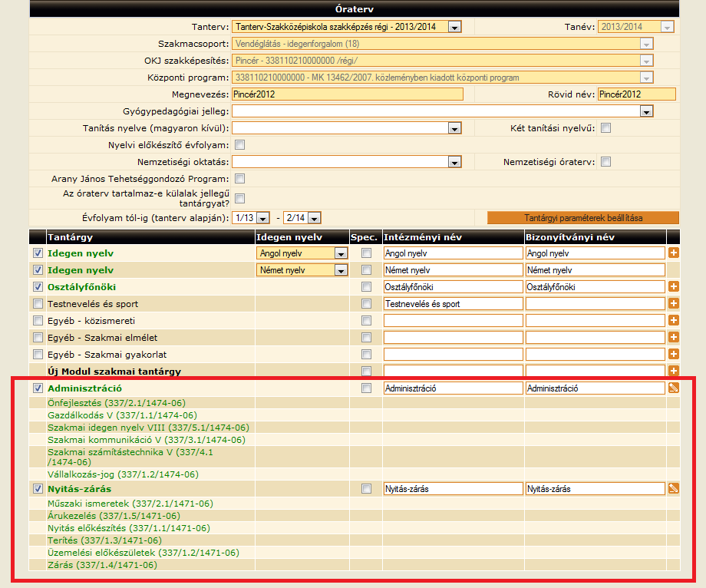Click Intézményi név field for Adminisztráció
The width and height of the screenshot is (706, 588).
tap(453, 388)
